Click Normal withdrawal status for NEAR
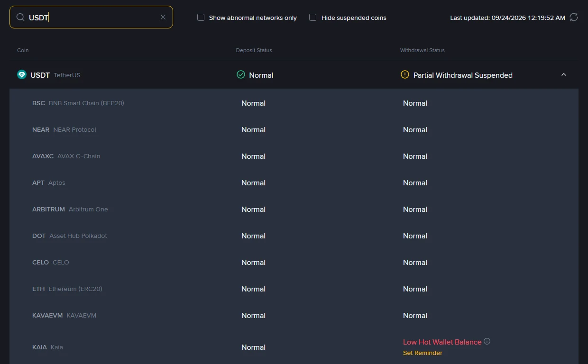 point(415,129)
